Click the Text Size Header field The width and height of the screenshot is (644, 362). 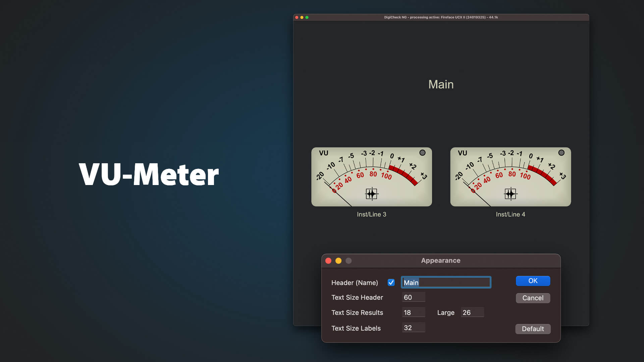(414, 297)
